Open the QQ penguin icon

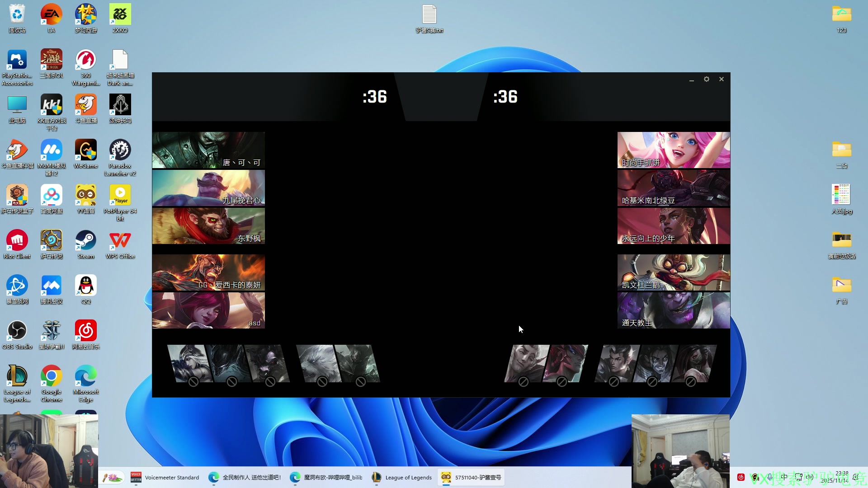(85, 286)
